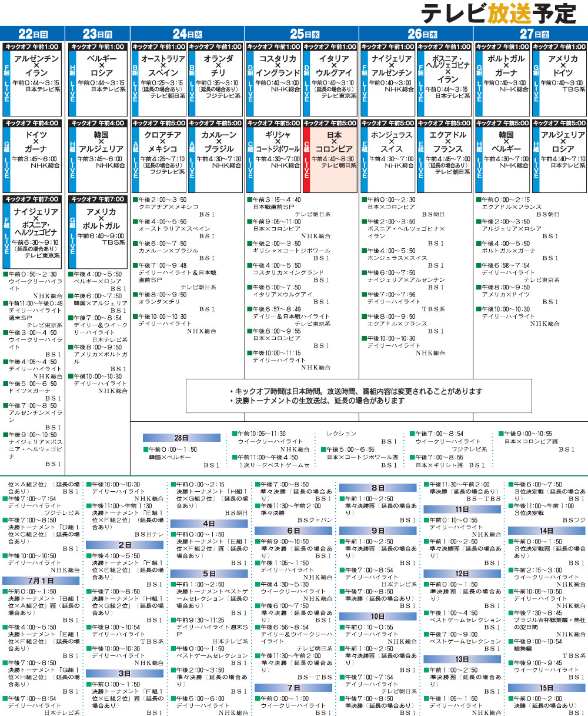Click the 午前0:00〜2:15 エクアドル×フランス BS朝日 listing
Image resolution: width=588 pixels, height=716 pixels.
(517, 207)
